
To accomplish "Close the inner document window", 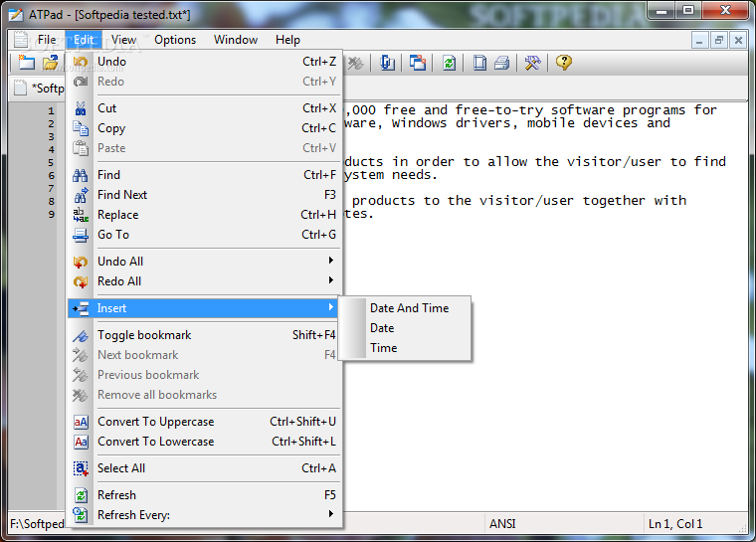I will pyautogui.click(x=738, y=41).
